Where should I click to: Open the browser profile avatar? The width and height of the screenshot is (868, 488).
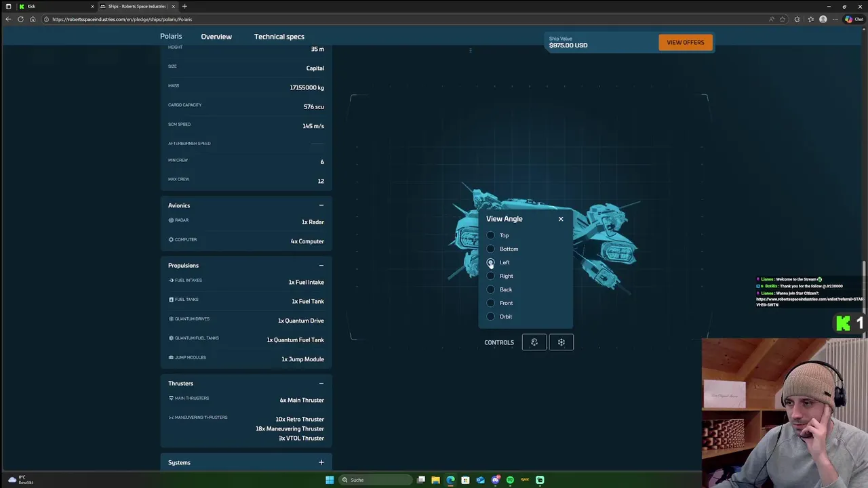[x=823, y=19]
